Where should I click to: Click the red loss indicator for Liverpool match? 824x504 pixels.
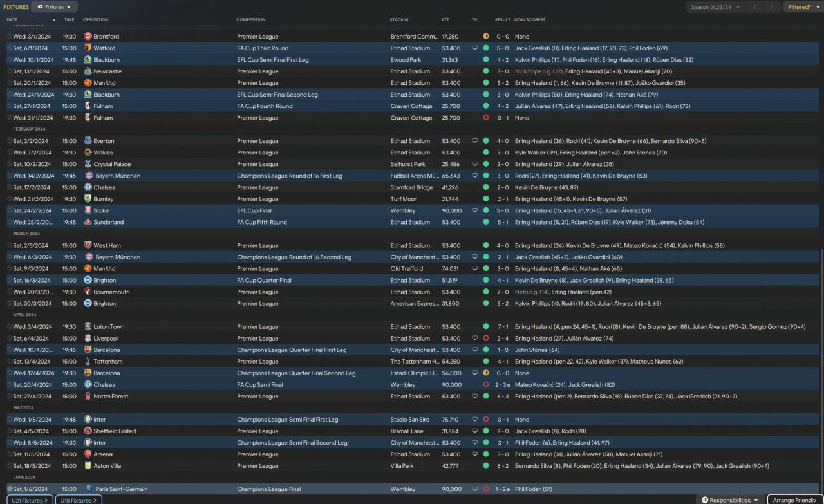point(486,338)
